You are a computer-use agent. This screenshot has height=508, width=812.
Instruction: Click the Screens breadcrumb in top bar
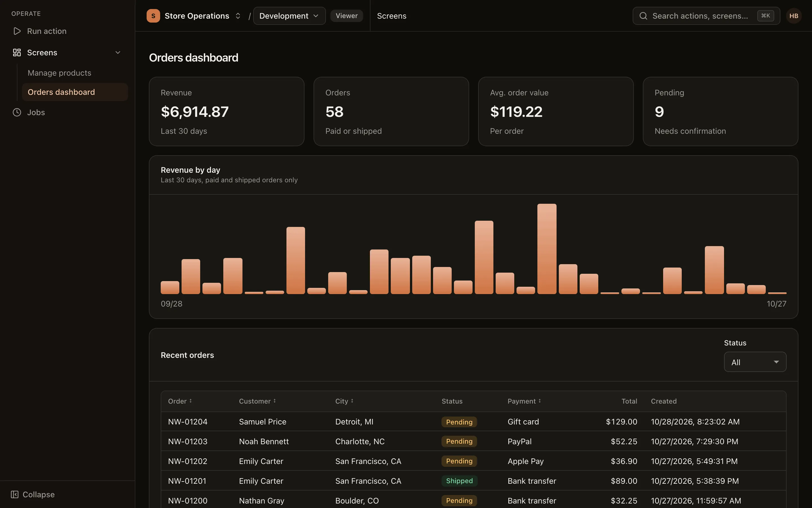(x=392, y=16)
